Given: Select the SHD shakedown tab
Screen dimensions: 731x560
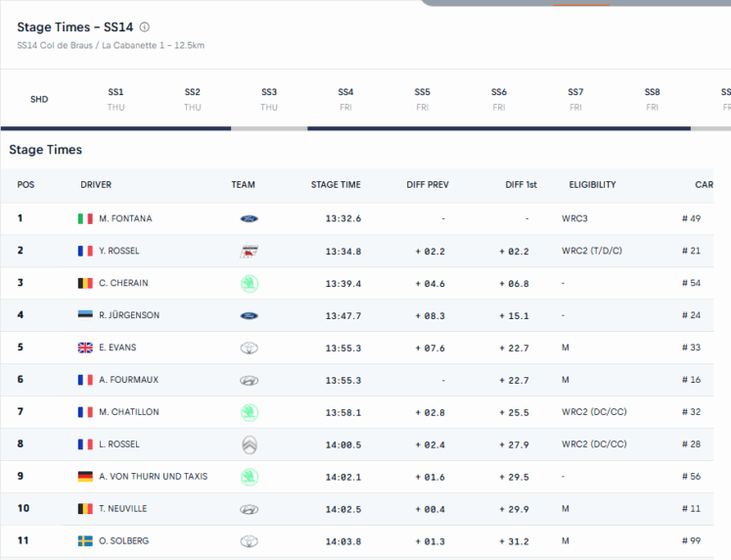Looking at the screenshot, I should click(x=39, y=100).
